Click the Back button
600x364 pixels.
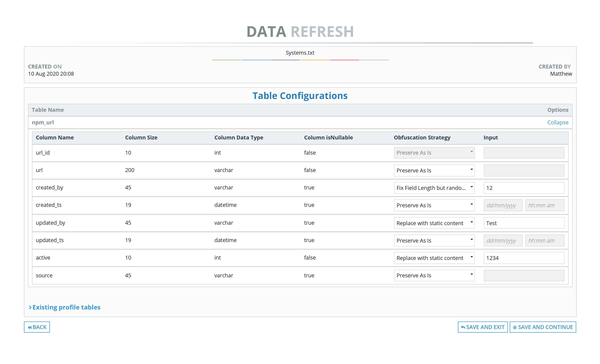[x=37, y=327]
